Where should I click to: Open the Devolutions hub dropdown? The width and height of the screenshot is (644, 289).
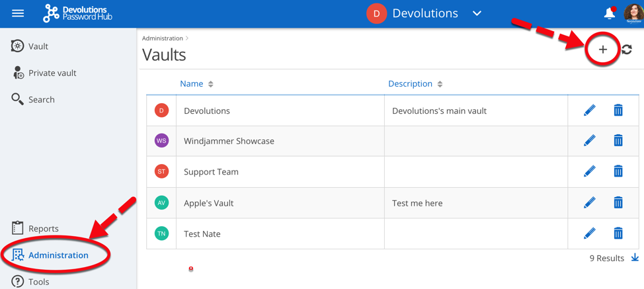[x=477, y=13]
